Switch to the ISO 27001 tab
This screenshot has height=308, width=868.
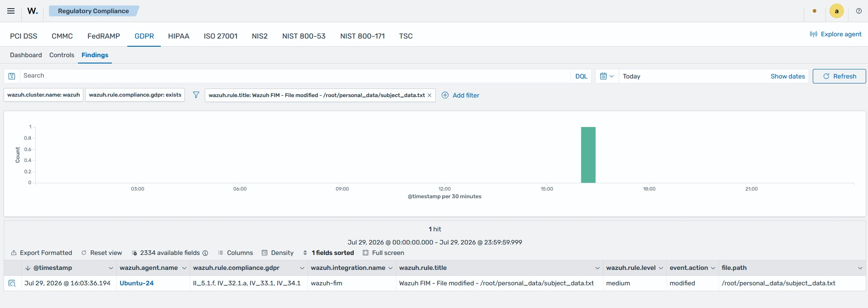click(x=221, y=36)
